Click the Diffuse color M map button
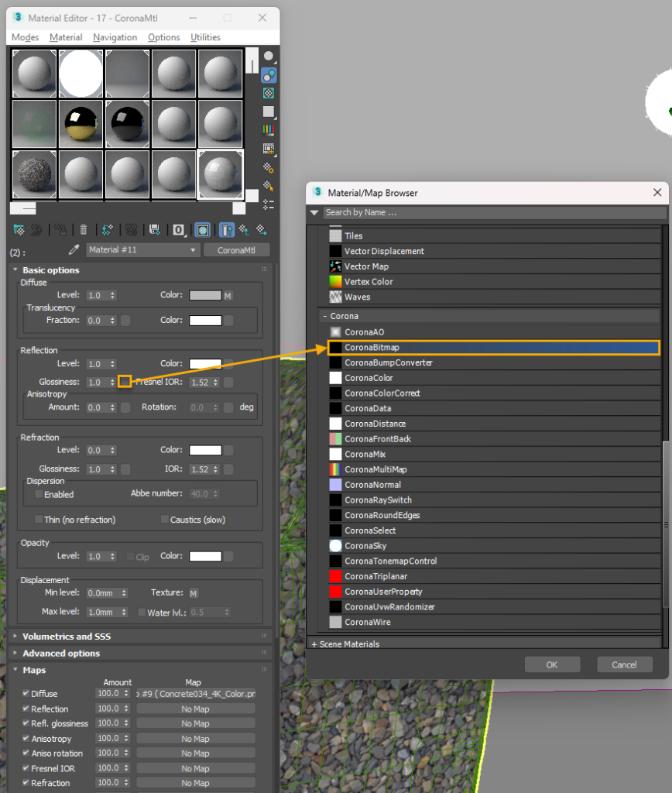The image size is (672, 793). coord(228,296)
